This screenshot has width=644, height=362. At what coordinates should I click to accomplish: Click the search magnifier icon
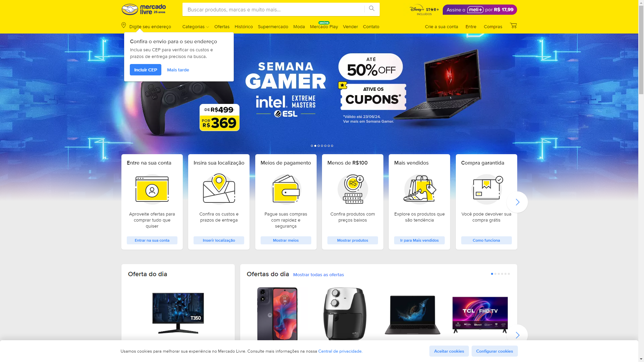(x=372, y=9)
